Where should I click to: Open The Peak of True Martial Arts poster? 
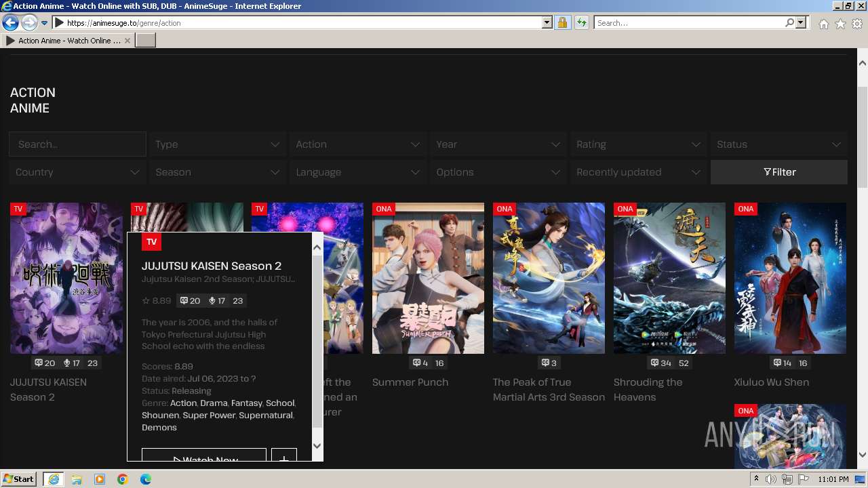click(x=549, y=278)
